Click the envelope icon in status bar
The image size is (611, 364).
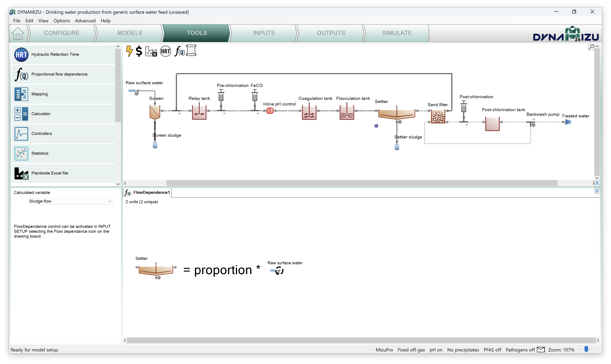click(x=541, y=350)
